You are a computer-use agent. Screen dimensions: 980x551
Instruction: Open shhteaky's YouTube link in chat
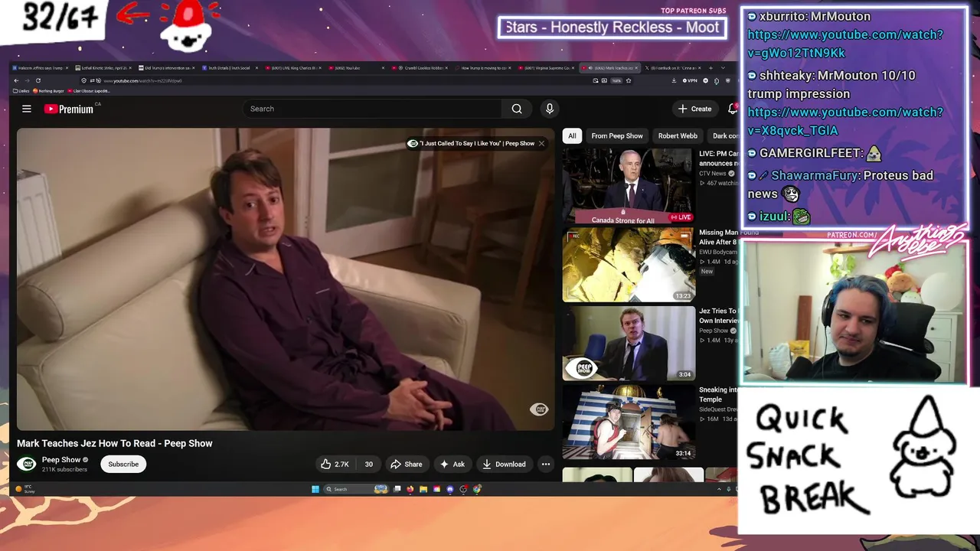[x=844, y=121]
